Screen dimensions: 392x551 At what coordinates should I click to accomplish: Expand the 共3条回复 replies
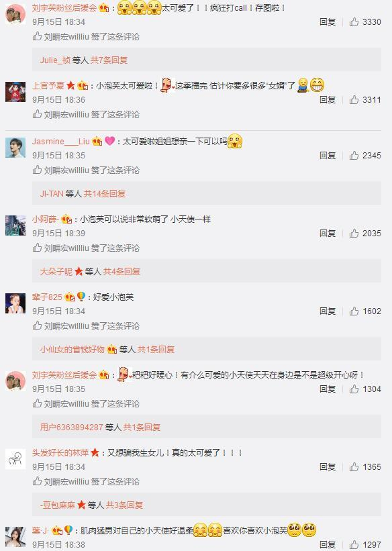coord(124,505)
